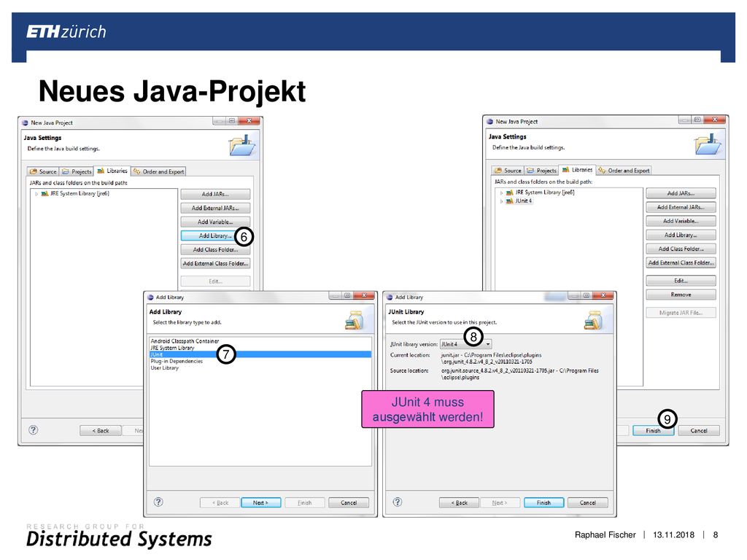
Task: Click Add External JARs in left Java Project window
Action: 215,208
